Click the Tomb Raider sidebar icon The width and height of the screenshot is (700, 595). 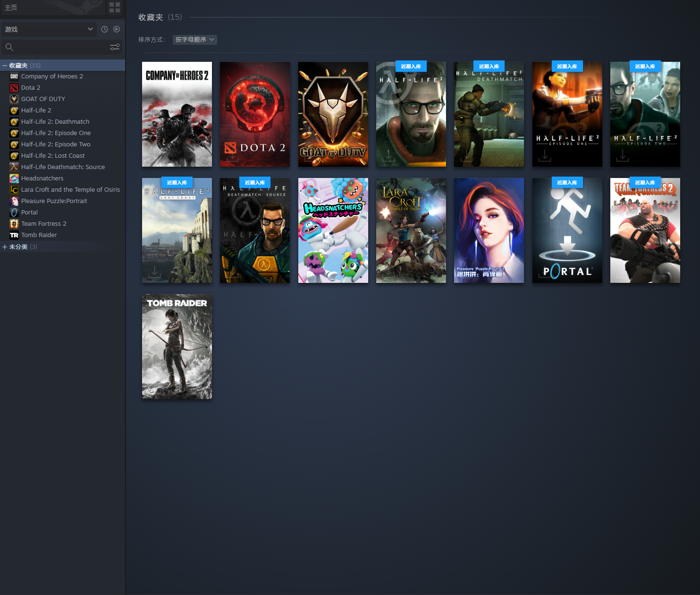(14, 235)
